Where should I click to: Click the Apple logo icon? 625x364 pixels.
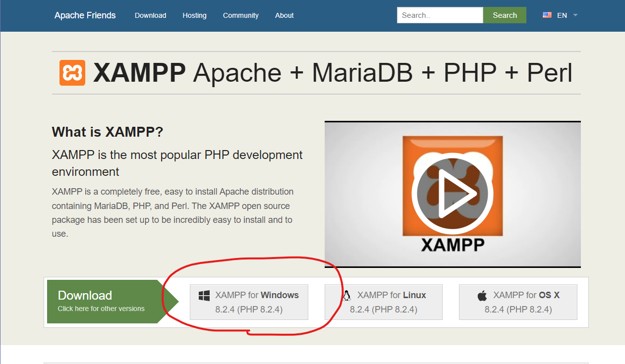(482, 296)
